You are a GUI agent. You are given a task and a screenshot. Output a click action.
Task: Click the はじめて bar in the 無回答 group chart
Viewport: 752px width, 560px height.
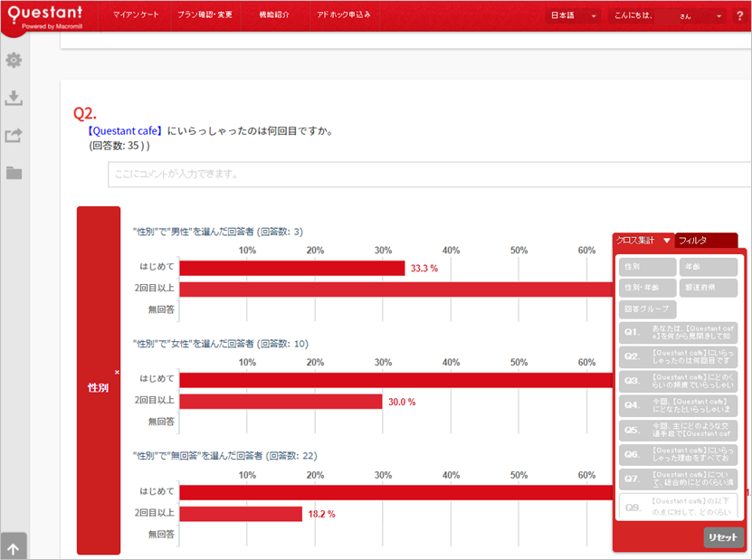[396, 493]
